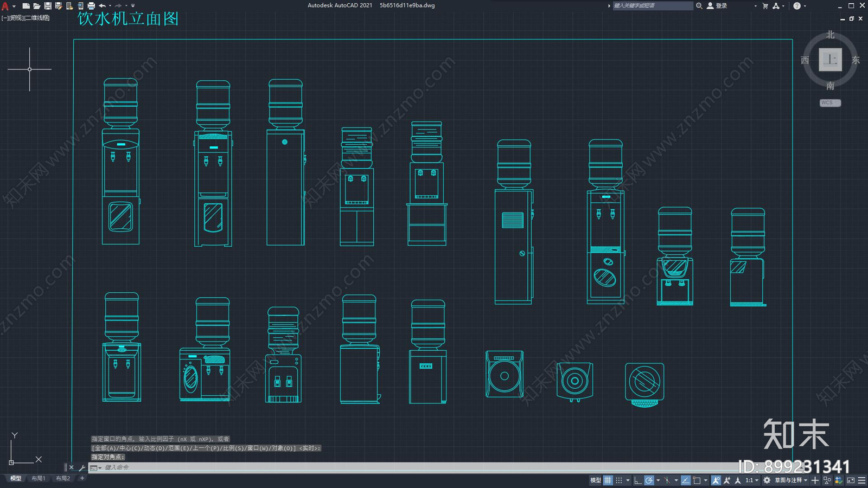
Task: Open the Undo history dropdown arrow
Action: coord(110,6)
